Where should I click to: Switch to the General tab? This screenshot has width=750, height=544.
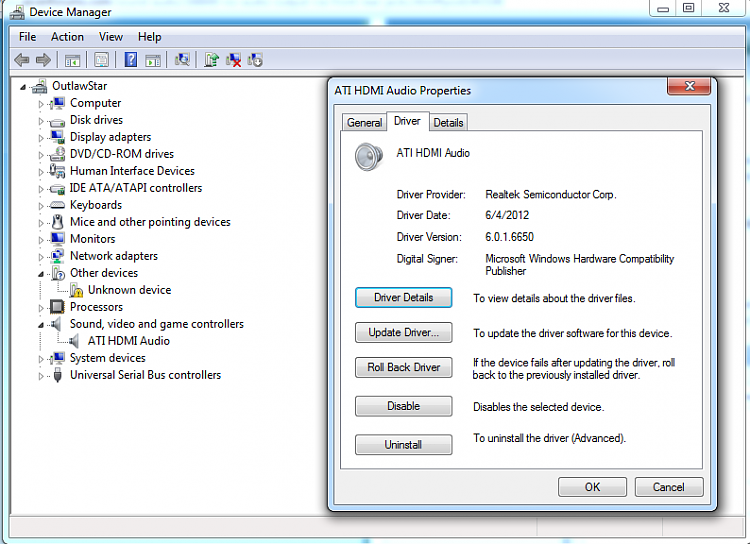(x=364, y=123)
